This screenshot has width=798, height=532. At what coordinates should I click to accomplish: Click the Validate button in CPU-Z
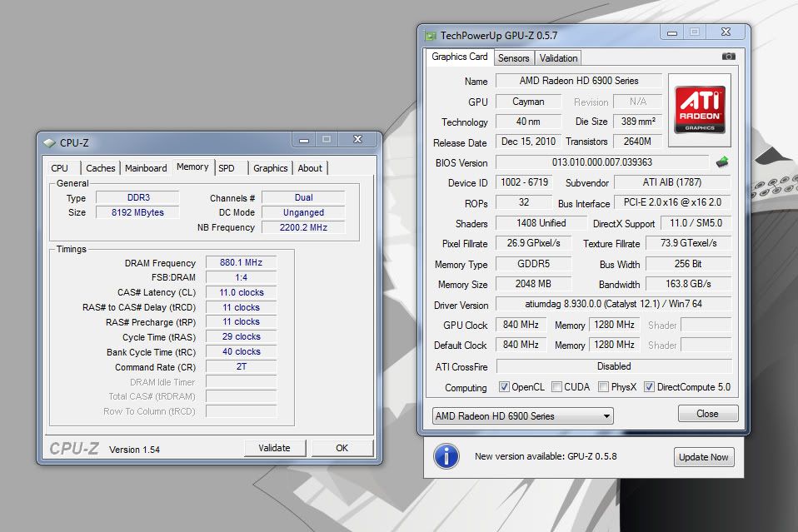click(x=274, y=448)
